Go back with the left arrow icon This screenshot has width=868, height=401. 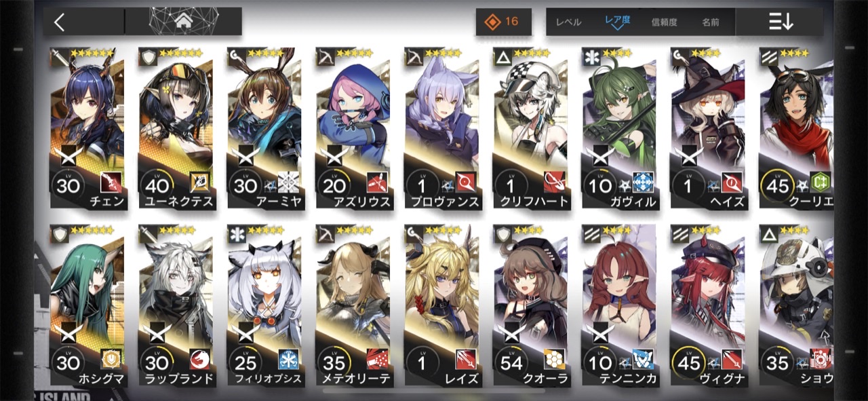(60, 22)
